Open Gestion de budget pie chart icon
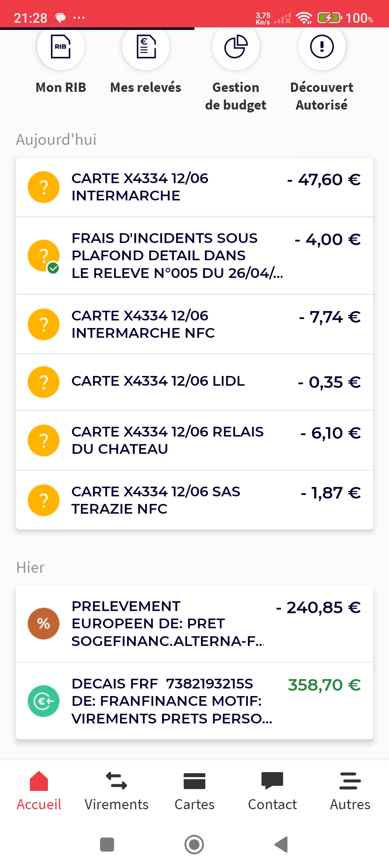The height and width of the screenshot is (868, 389). (x=236, y=47)
